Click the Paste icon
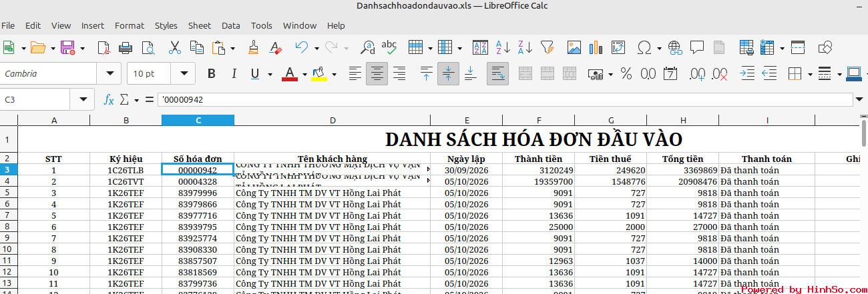 (218, 47)
